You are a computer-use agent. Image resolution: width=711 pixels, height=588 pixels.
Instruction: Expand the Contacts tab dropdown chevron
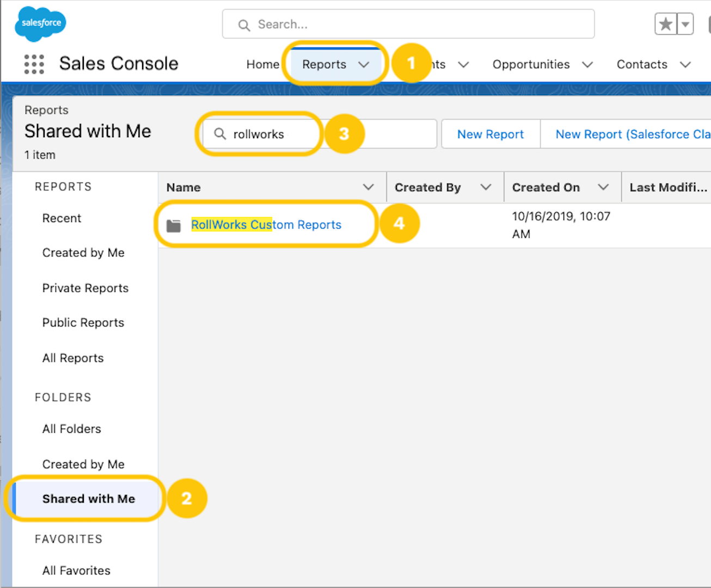[685, 65]
